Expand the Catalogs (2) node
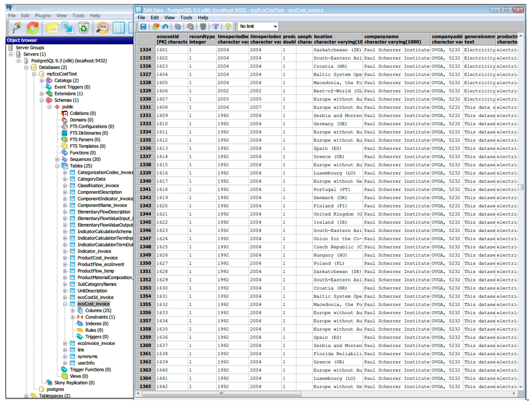This screenshot has height=404, width=532. pos(42,81)
